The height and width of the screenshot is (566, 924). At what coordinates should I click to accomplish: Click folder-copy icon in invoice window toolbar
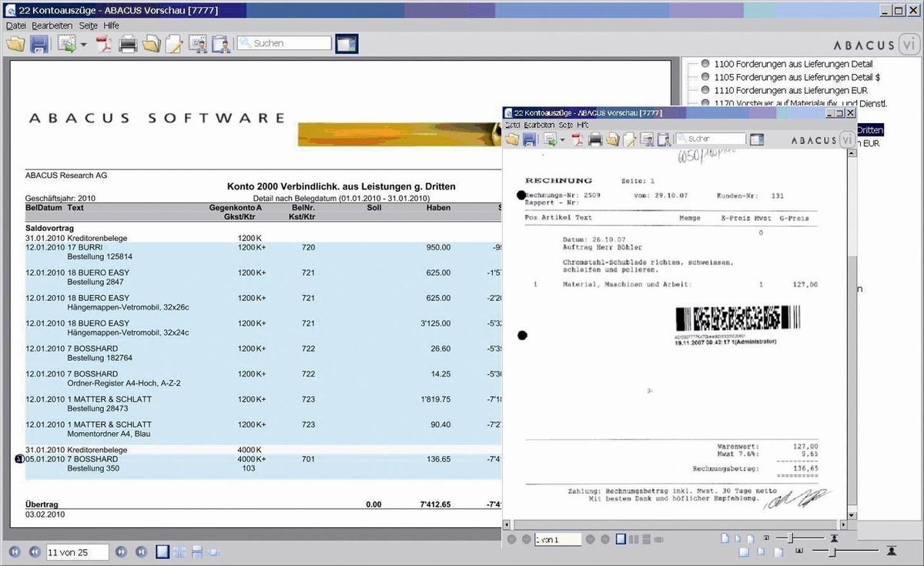point(613,139)
